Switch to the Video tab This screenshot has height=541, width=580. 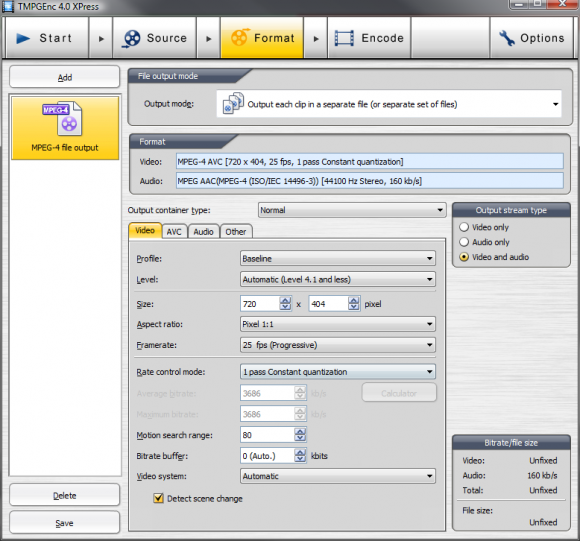click(x=145, y=231)
